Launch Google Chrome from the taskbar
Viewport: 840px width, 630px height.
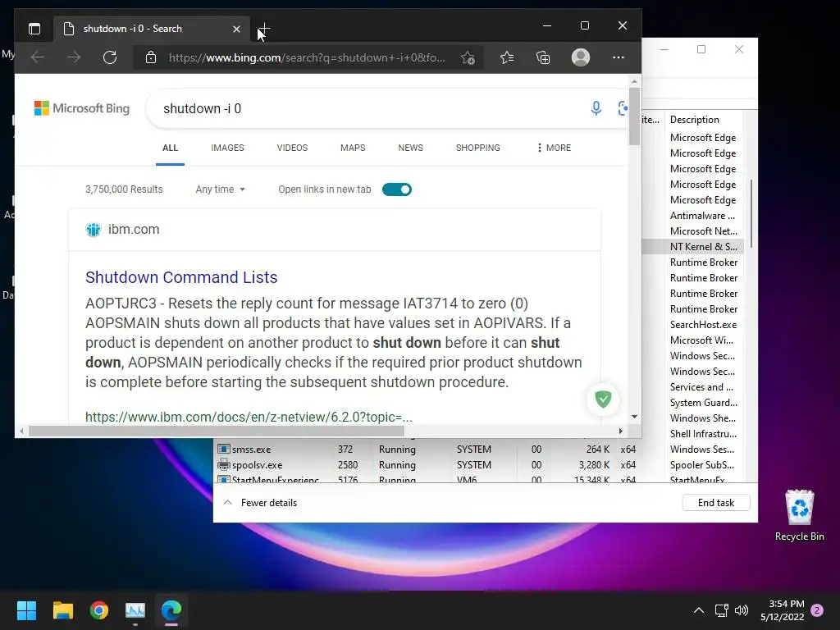[x=99, y=610]
